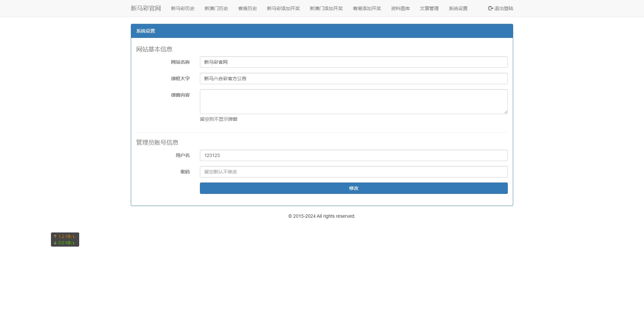This screenshot has height=312, width=644.
Task: Open the 新马彩历史 menu item
Action: pyautogui.click(x=182, y=8)
